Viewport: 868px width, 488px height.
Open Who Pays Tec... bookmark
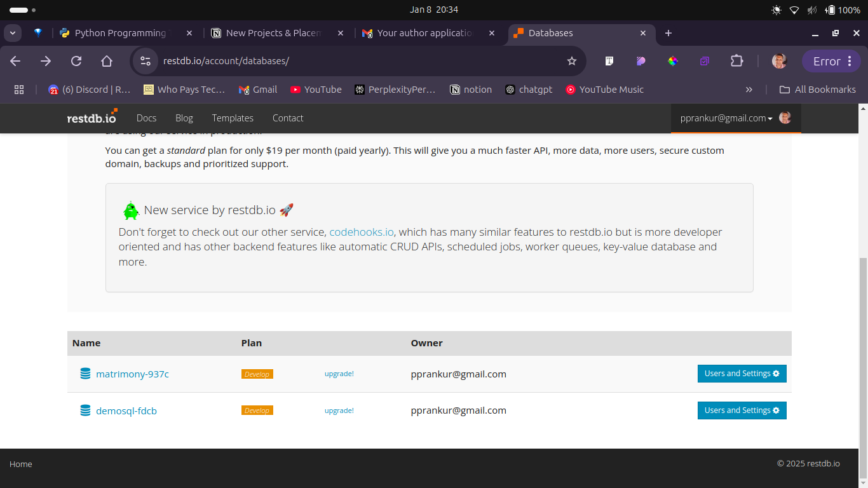point(184,90)
